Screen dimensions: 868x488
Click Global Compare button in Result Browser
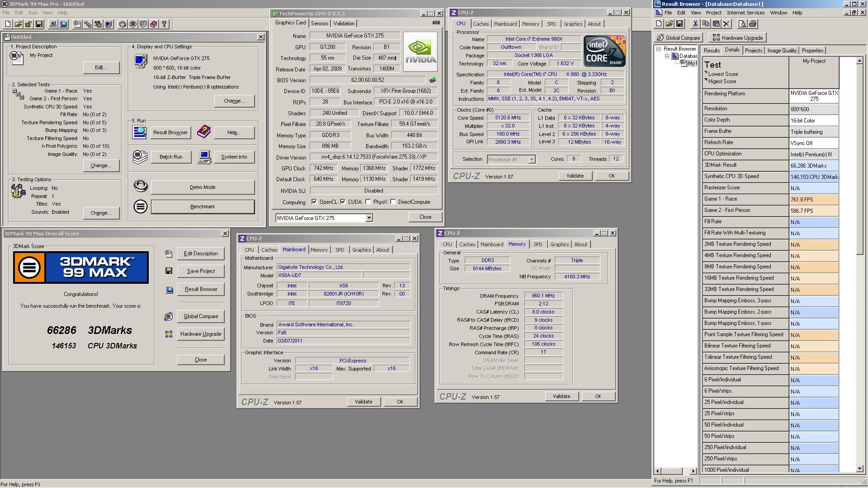point(679,38)
